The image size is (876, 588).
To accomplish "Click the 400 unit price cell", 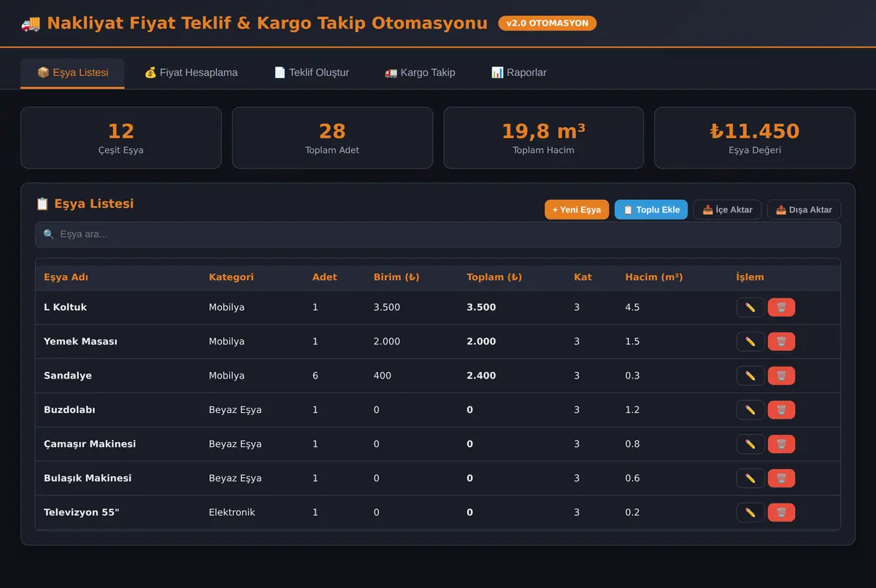I will 383,376.
